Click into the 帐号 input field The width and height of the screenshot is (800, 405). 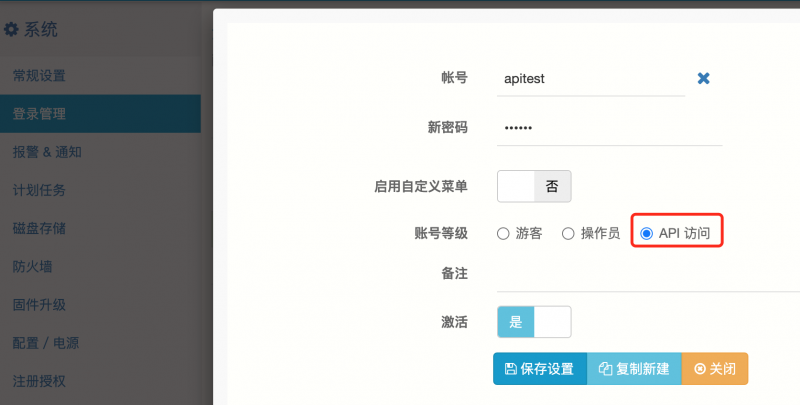tap(590, 78)
